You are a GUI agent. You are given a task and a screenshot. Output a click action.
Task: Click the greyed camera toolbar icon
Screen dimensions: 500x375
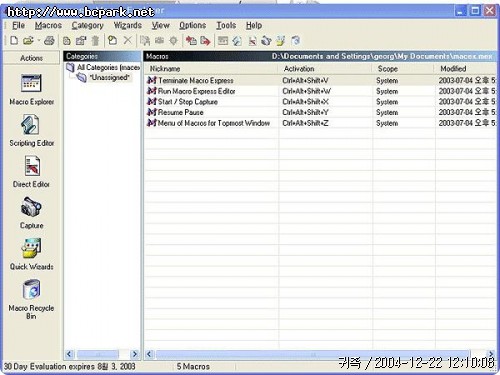[159, 41]
